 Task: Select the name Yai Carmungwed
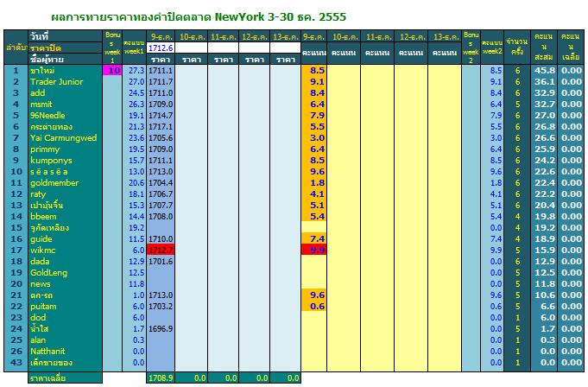tap(63, 138)
